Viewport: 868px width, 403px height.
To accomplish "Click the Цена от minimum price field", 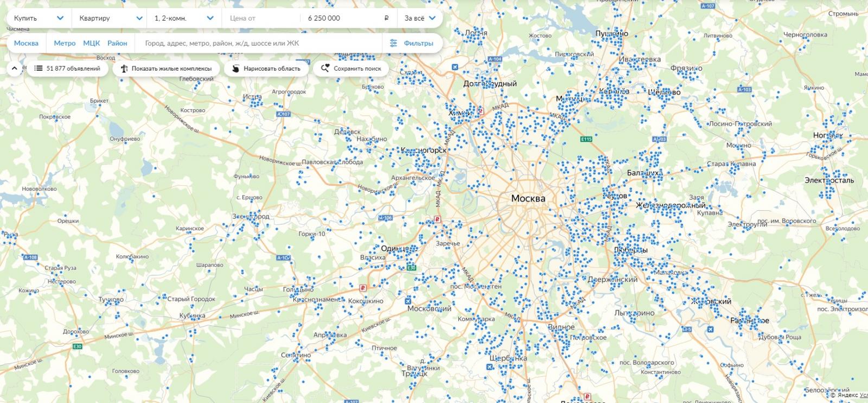I will [x=261, y=18].
